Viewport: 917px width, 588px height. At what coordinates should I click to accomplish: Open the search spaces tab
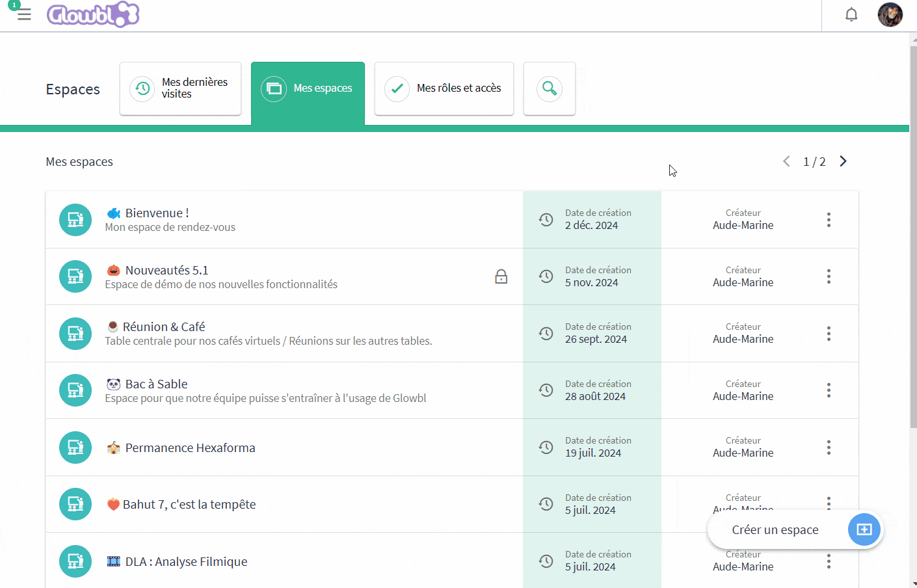550,88
